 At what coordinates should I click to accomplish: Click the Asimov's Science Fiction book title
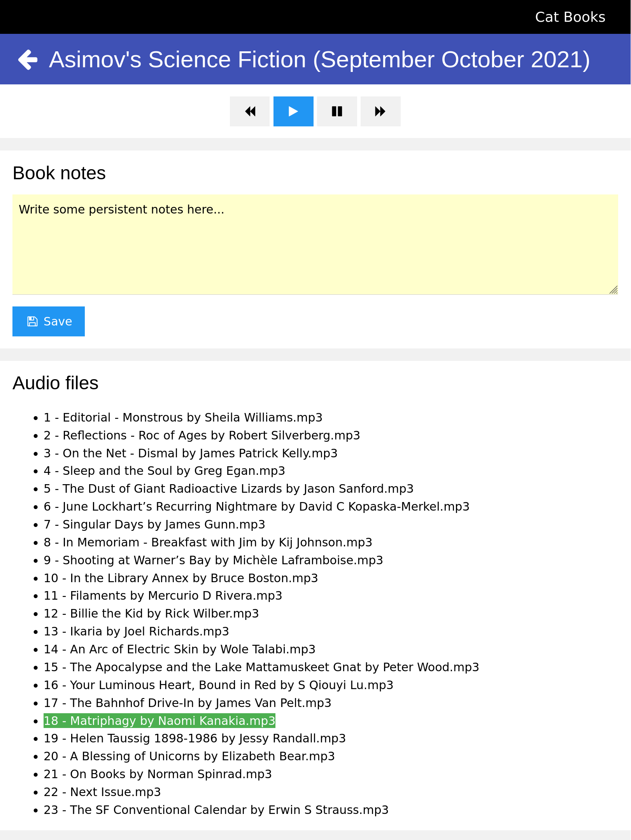(319, 59)
